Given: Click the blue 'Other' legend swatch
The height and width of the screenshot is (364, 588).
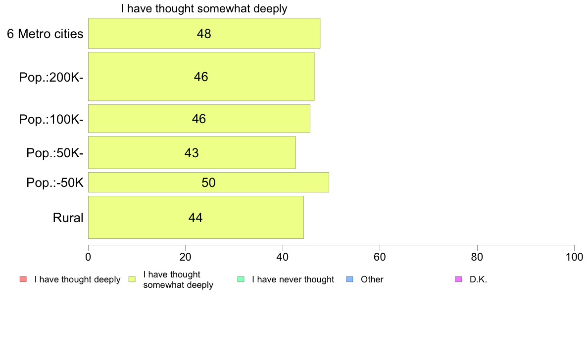Looking at the screenshot, I should 349,279.
